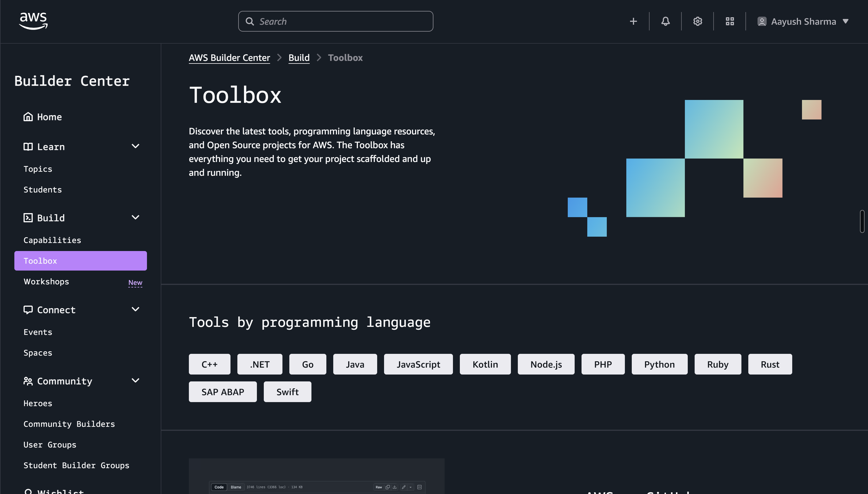
Task: Select the Node.js language button
Action: 546,364
